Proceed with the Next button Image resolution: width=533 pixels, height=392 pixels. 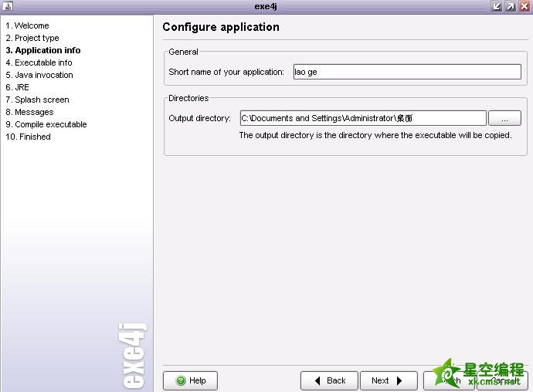click(x=389, y=380)
